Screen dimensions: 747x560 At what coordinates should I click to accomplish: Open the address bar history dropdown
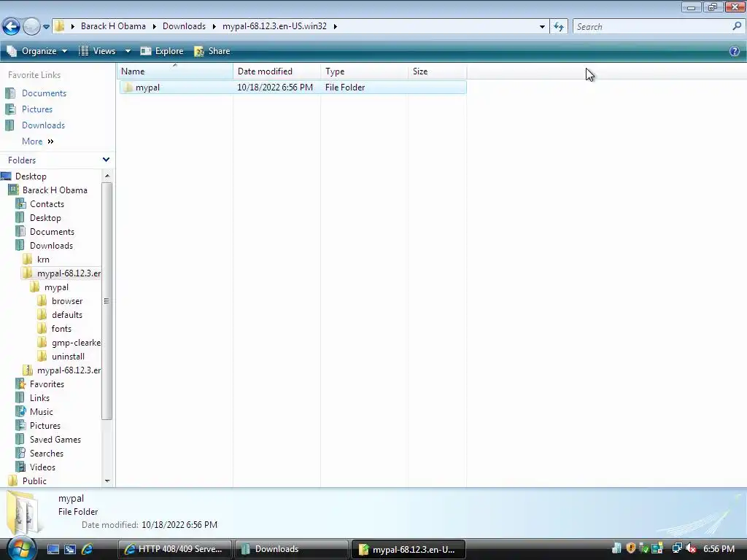(542, 27)
